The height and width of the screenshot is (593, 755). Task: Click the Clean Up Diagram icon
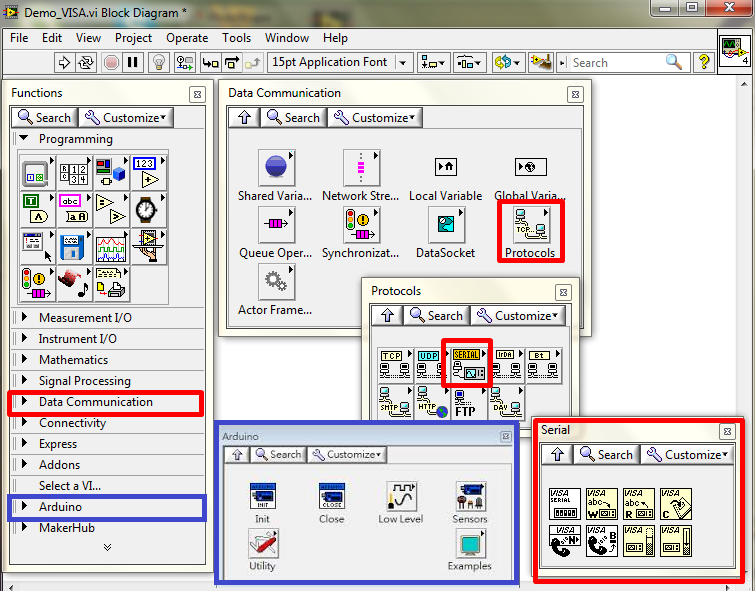(541, 63)
